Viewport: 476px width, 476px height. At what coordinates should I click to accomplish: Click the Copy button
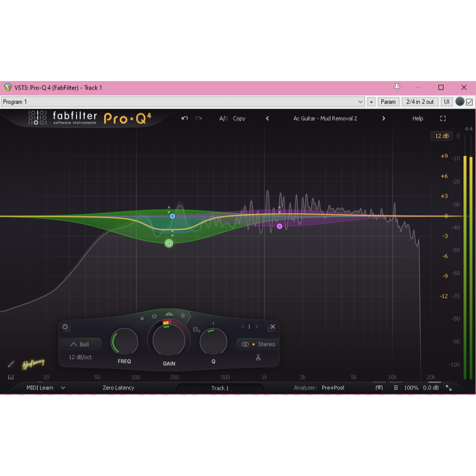tap(239, 119)
